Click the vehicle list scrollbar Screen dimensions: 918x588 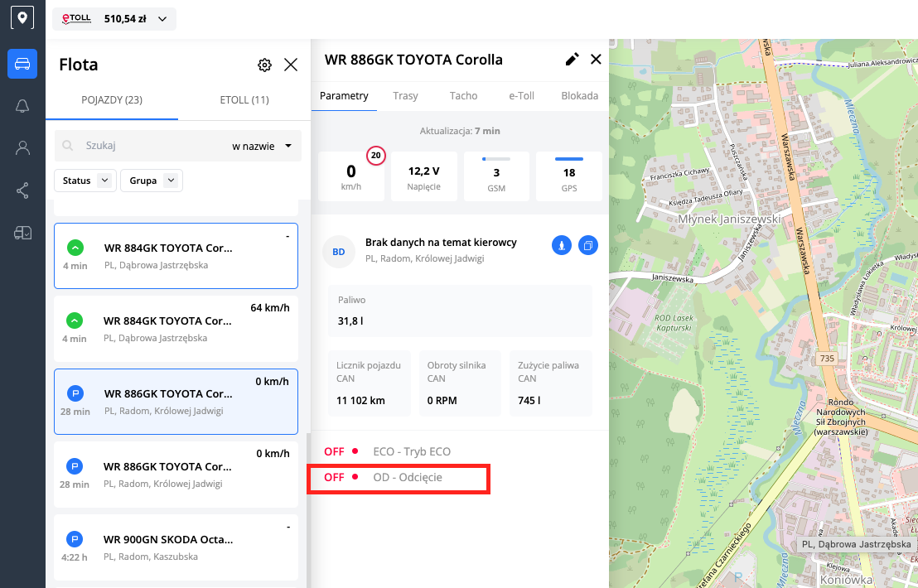pyautogui.click(x=308, y=509)
